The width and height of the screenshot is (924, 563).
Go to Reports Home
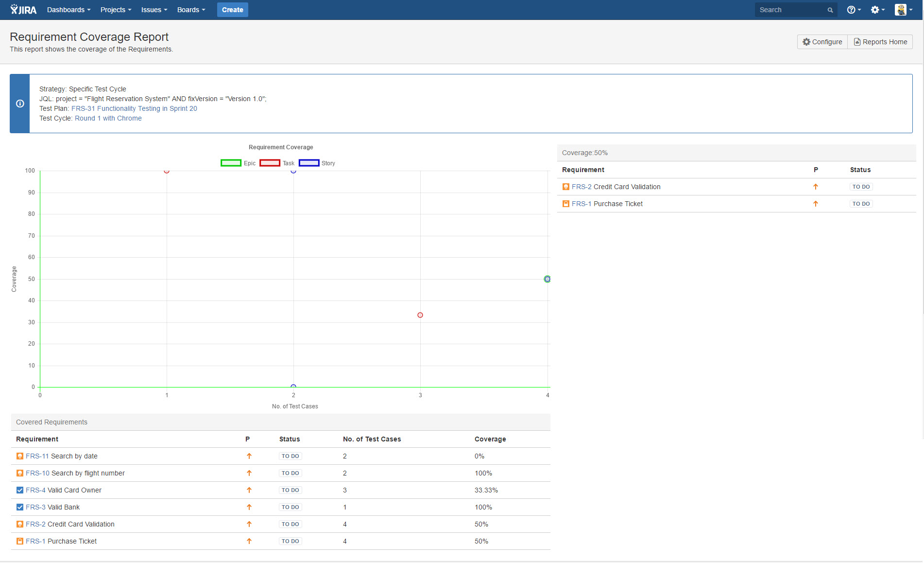coord(880,42)
